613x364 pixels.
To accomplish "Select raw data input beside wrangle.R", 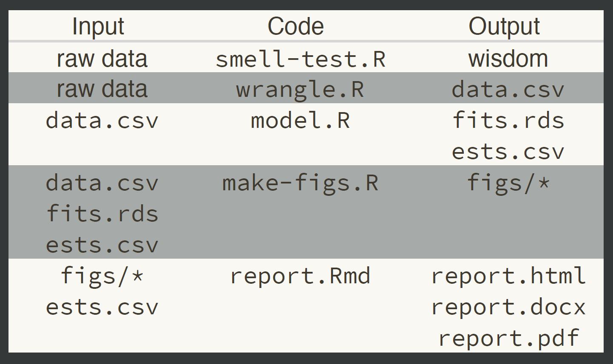I will click(102, 89).
